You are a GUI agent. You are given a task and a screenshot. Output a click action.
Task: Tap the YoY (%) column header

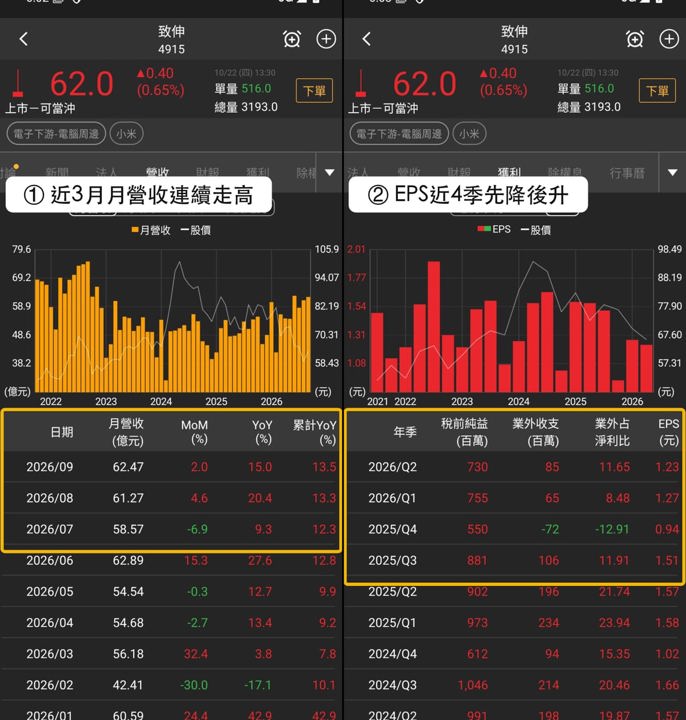[x=262, y=432]
